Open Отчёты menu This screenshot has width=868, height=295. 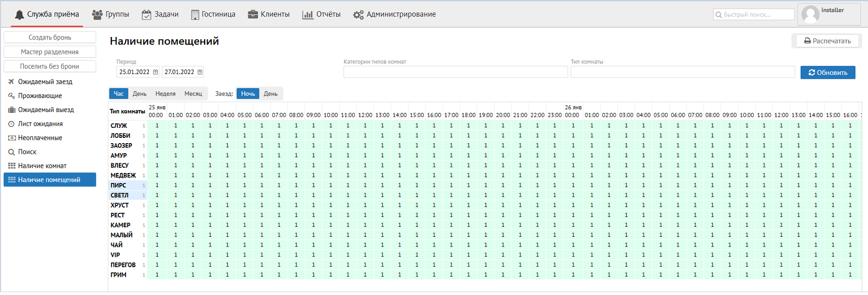[321, 15]
